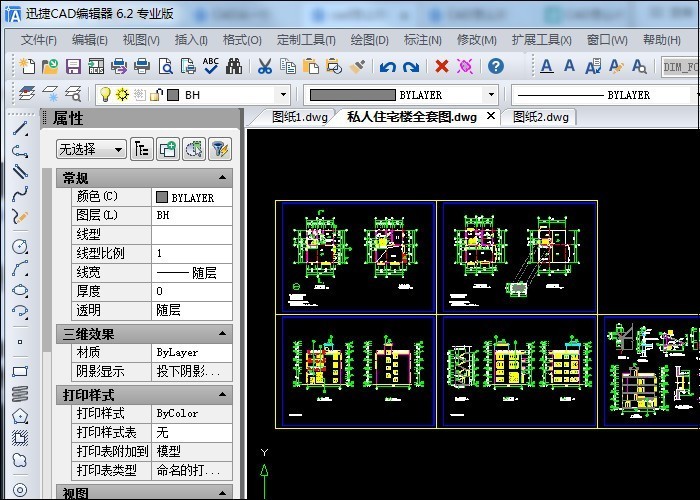The height and width of the screenshot is (500, 700).
Task: Switch to the 图纸2.dwg tab
Action: (x=540, y=117)
